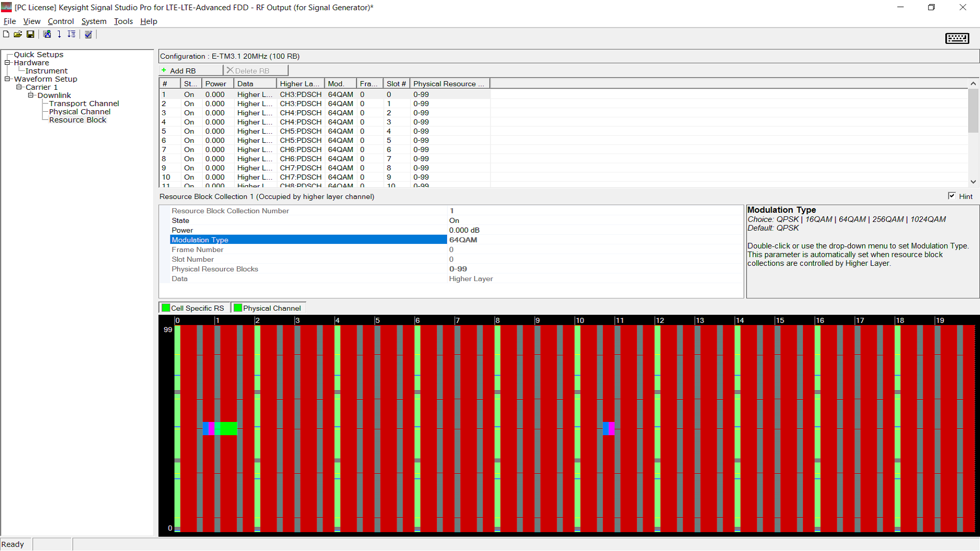
Task: Toggle the Cell Specific RS legend box
Action: (x=166, y=308)
